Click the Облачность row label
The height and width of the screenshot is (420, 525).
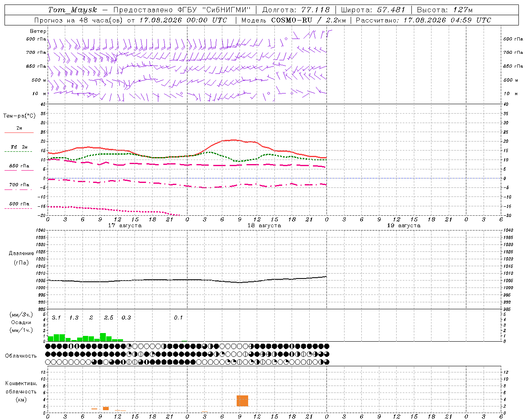tap(21, 356)
